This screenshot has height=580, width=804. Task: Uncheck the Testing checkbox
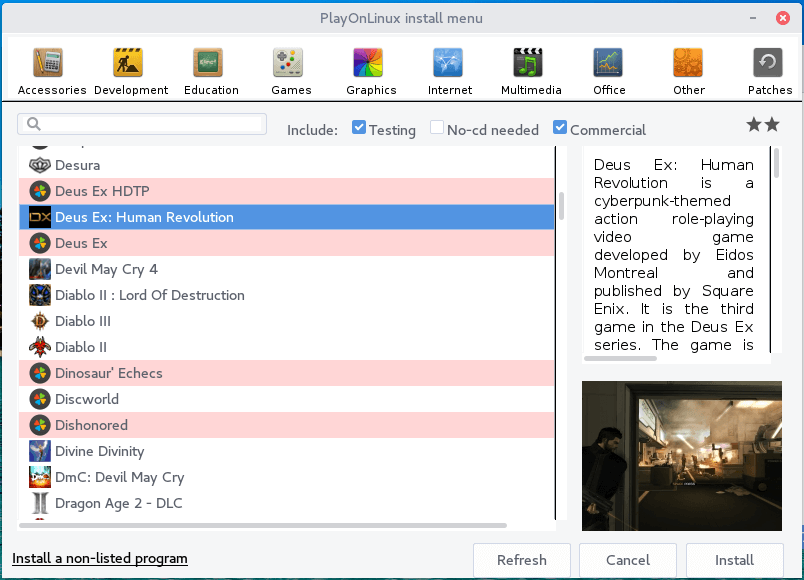point(359,127)
